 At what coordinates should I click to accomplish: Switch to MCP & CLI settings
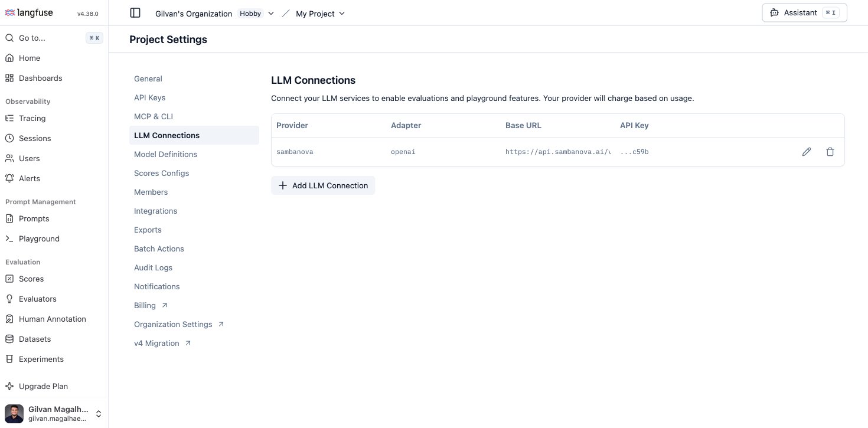click(194, 116)
